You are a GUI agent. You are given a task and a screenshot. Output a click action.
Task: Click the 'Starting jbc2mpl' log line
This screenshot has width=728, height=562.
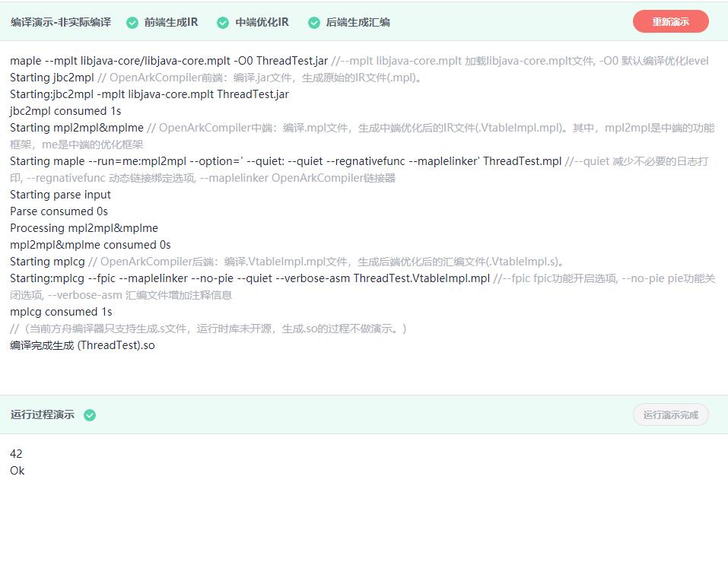tap(52, 78)
